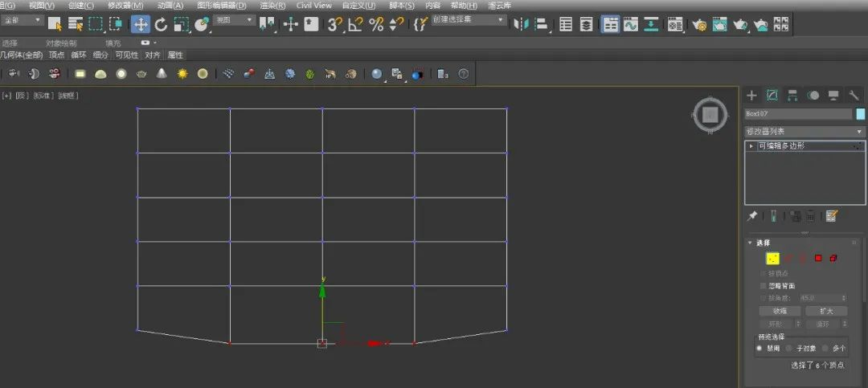Click the teapot primitive icon in lower toolbar
Image resolution: width=868 pixels, height=388 pixels.
[141, 74]
